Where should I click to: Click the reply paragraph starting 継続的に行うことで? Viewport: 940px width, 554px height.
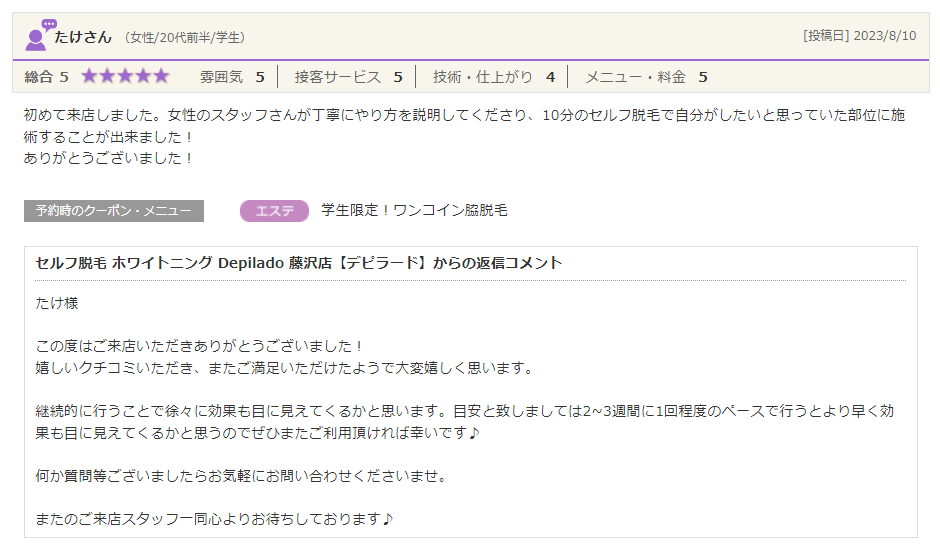[x=464, y=424]
